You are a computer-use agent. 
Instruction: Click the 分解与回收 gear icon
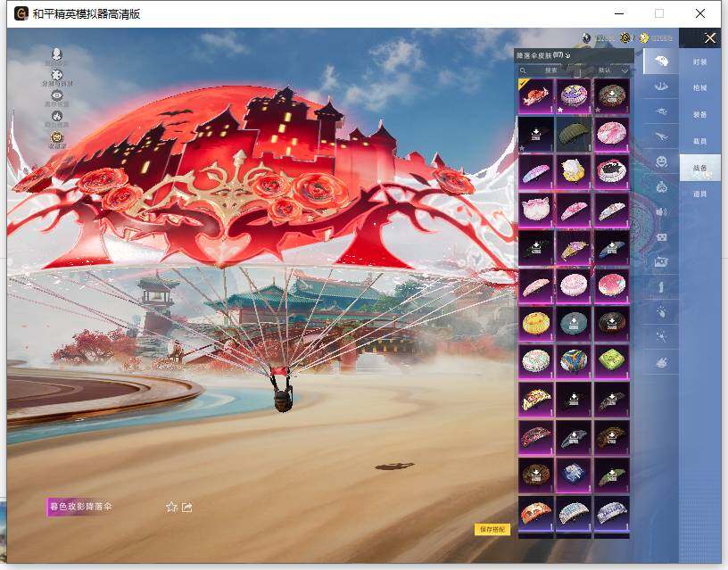pyautogui.click(x=56, y=74)
